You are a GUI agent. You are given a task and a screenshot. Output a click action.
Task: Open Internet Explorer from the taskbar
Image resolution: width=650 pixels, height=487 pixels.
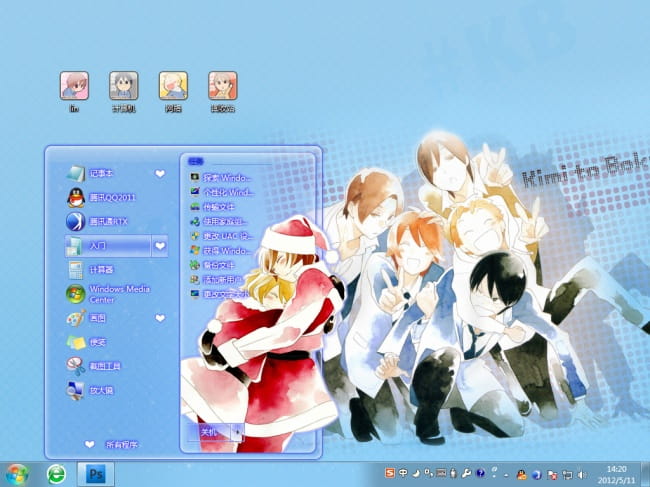[56, 472]
